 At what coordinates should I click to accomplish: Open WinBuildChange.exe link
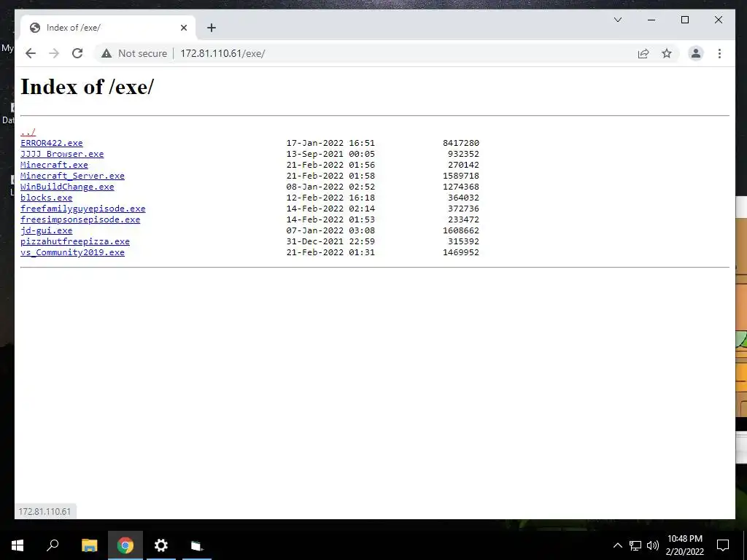(67, 187)
